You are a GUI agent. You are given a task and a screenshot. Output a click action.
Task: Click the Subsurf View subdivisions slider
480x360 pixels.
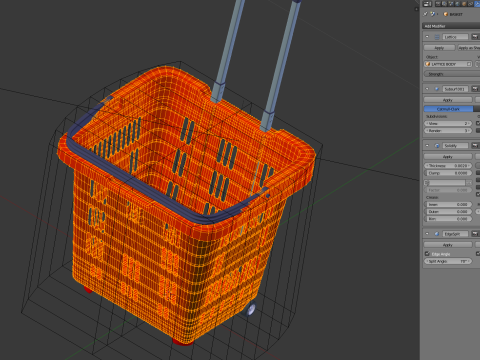click(448, 123)
